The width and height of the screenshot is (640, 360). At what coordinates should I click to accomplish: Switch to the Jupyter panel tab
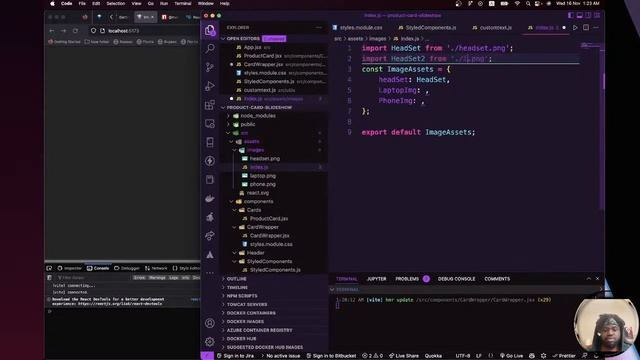pyautogui.click(x=376, y=279)
